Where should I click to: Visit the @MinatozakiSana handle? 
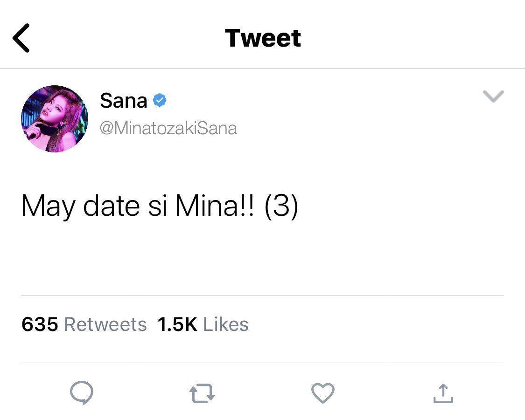168,128
